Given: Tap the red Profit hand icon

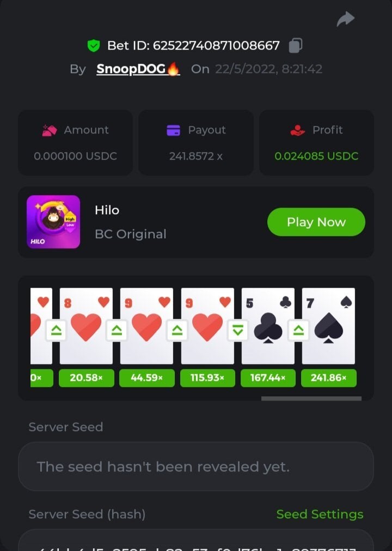Looking at the screenshot, I should [x=298, y=130].
